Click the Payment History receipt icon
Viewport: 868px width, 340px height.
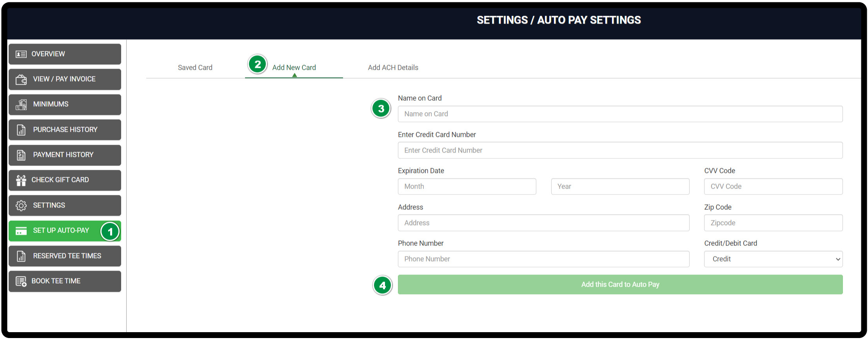21,155
